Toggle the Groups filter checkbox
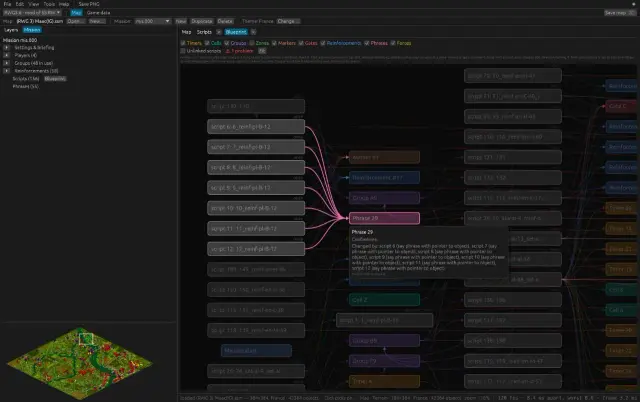This screenshot has height=402, width=640. (227, 43)
